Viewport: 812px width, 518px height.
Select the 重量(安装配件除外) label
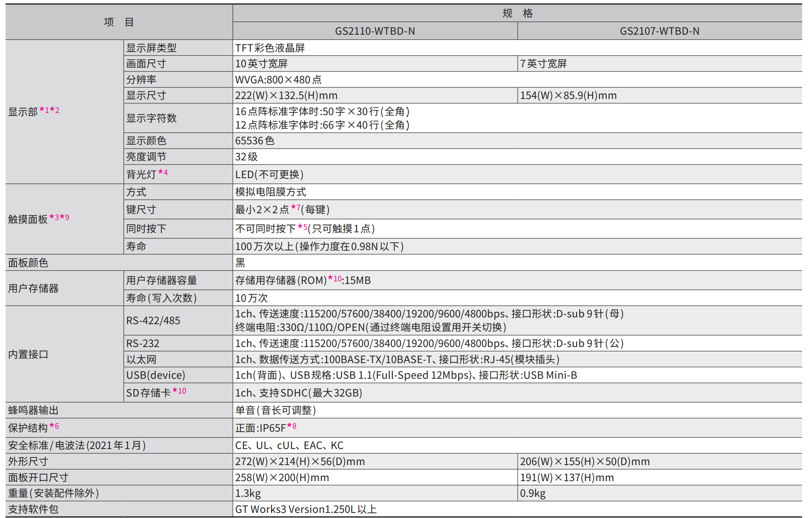click(53, 493)
